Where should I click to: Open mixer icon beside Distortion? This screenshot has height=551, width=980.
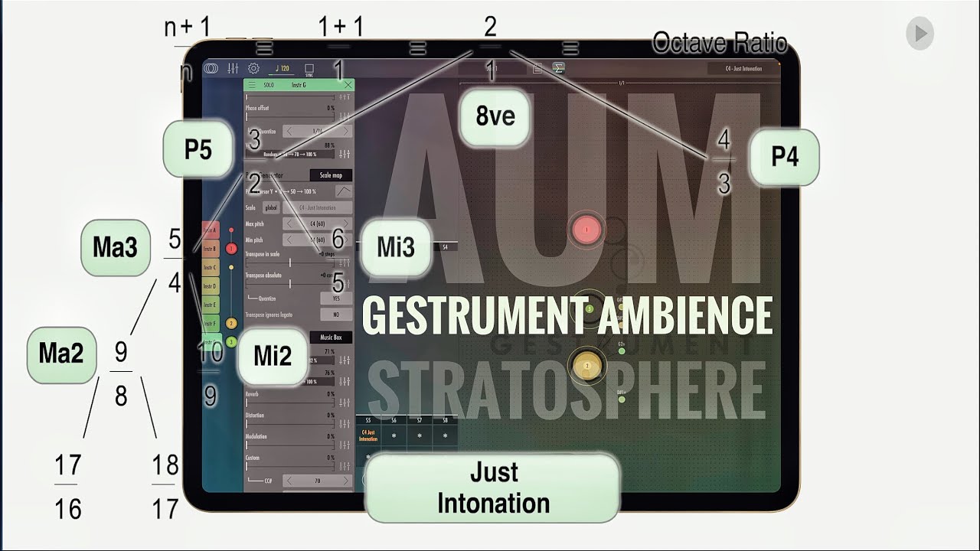tap(345, 424)
